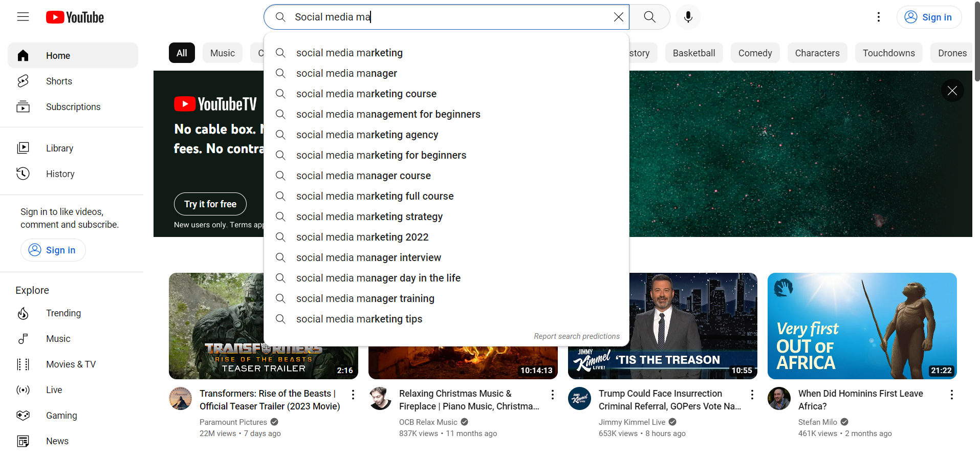Screen dimensions: 980x454
Task: Select the Touchdowns filter chip
Action: pyautogui.click(x=888, y=53)
